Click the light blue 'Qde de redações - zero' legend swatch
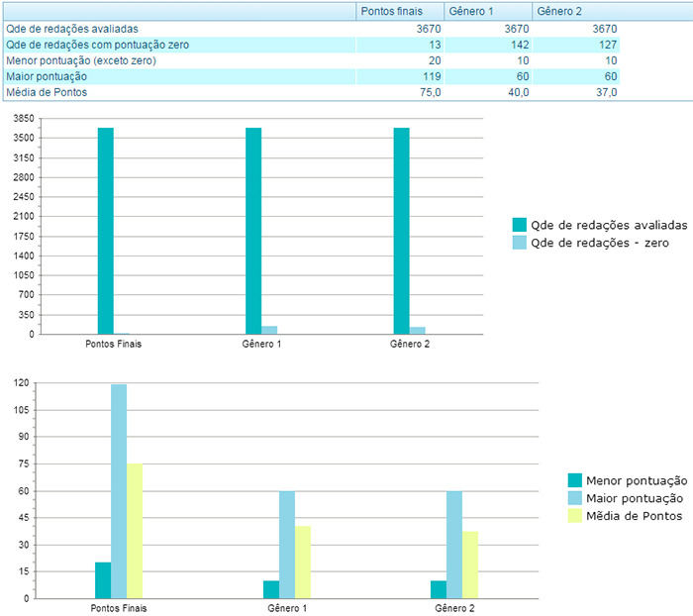Screen dimensions: 693x616 coord(519,243)
